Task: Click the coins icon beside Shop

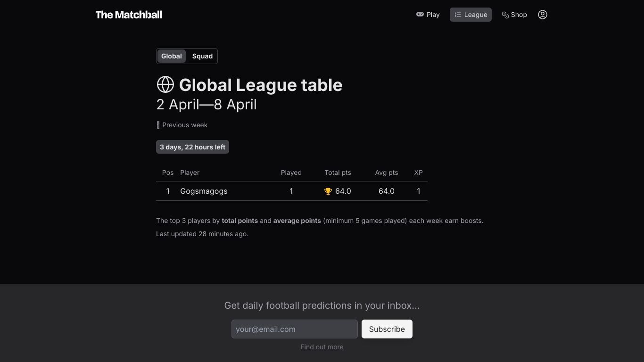Action: [x=505, y=15]
